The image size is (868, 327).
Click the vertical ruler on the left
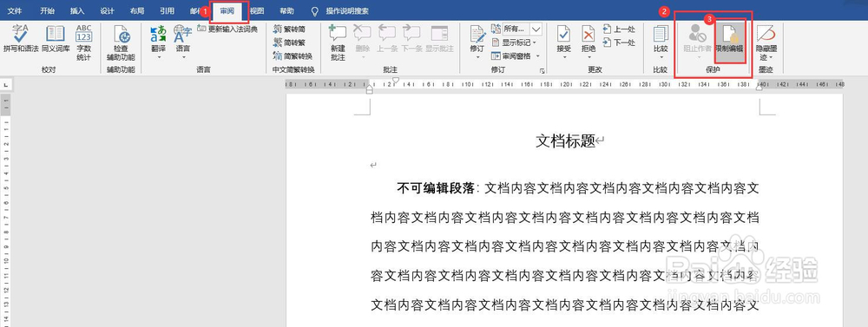5,210
